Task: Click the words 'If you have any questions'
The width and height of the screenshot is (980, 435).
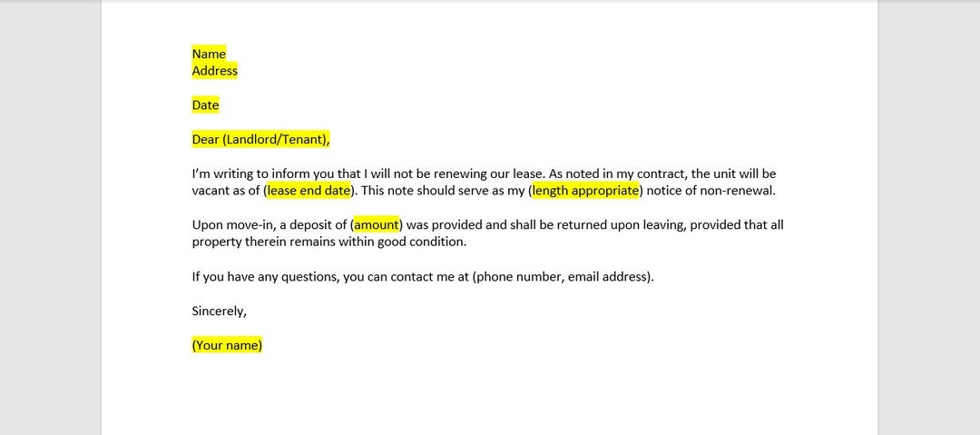Action: click(x=266, y=277)
